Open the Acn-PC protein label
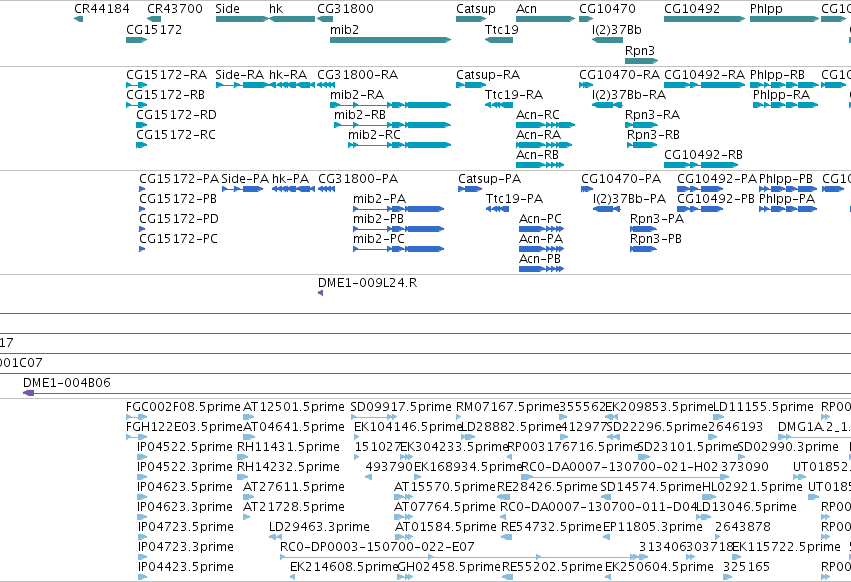Viewport: 851px width, 582px height. [540, 219]
